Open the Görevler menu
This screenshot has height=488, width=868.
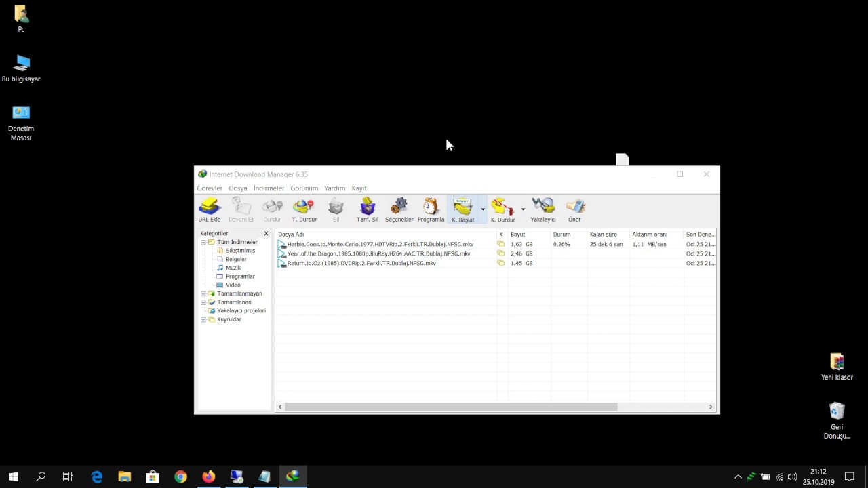click(210, 188)
